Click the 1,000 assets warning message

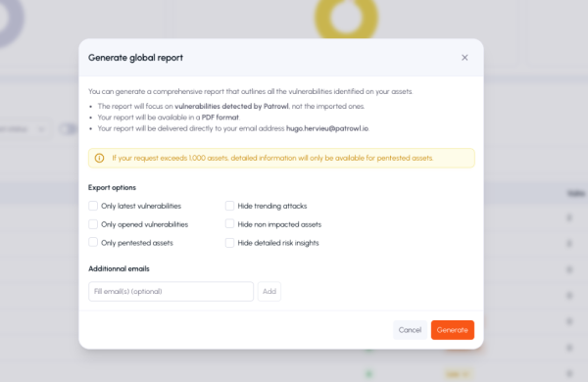click(x=272, y=159)
